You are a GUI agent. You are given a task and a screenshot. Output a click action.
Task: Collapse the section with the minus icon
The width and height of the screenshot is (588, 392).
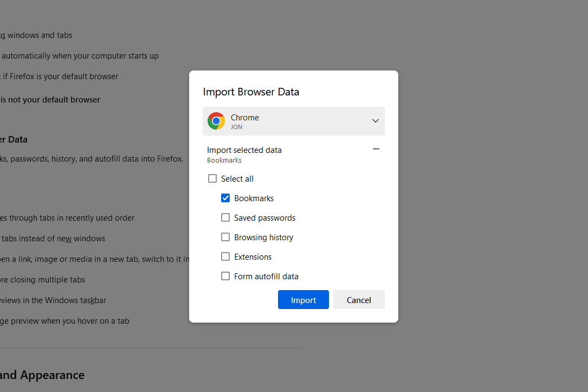376,149
